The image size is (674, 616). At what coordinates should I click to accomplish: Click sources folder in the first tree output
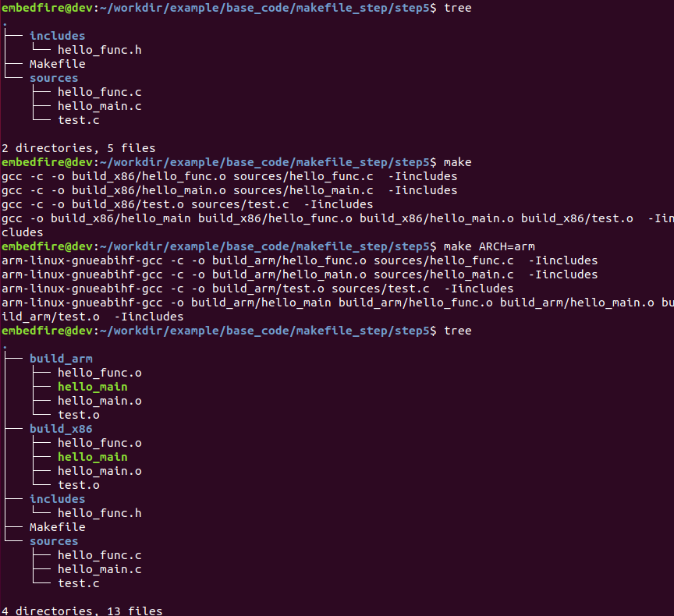click(54, 78)
